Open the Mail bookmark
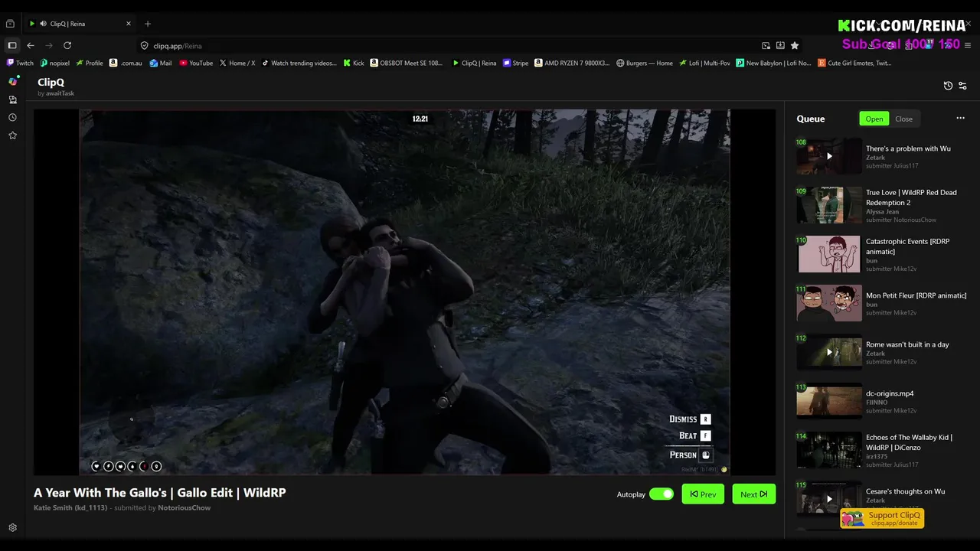The width and height of the screenshot is (980, 551). (x=161, y=63)
